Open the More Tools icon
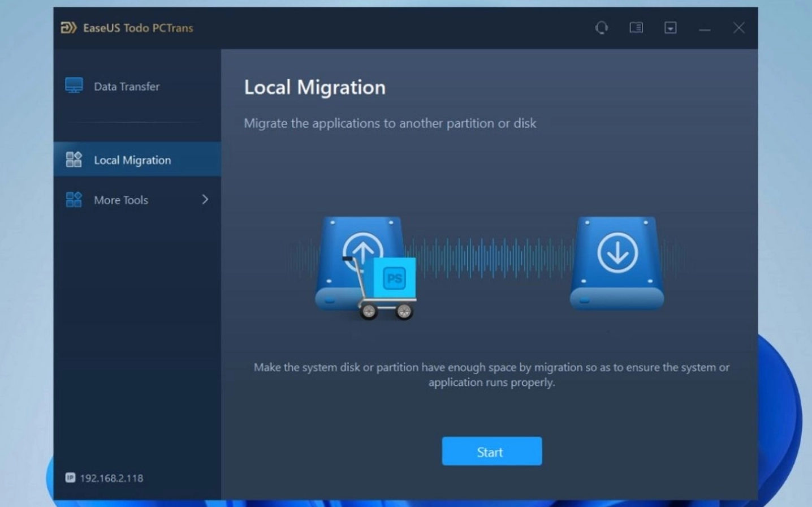812x507 pixels. [73, 199]
